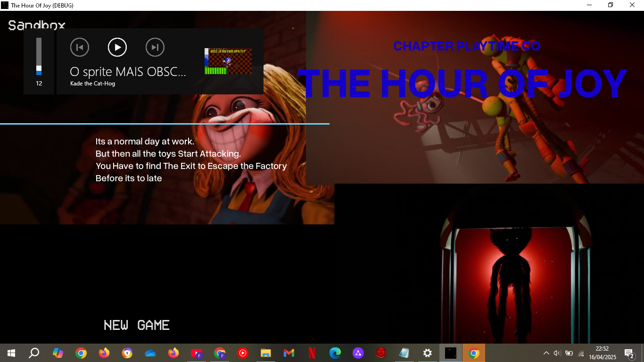644x362 pixels.
Task: Open File Explorer from the taskbar
Action: click(266, 353)
